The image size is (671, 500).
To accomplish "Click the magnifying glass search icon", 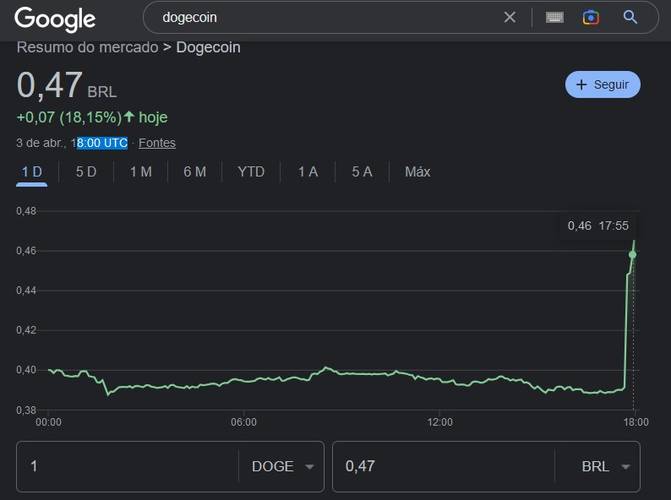I will pyautogui.click(x=630, y=17).
